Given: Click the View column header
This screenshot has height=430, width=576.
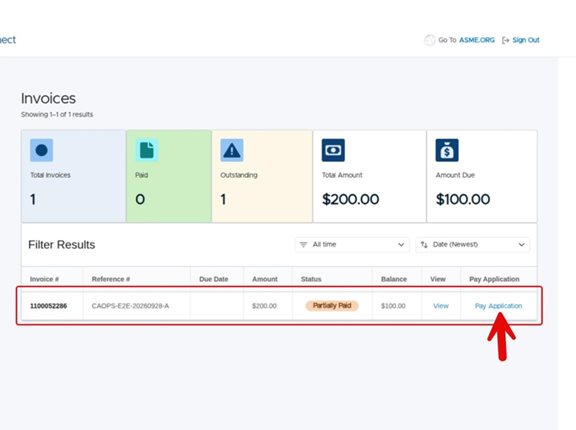Looking at the screenshot, I should (x=438, y=279).
